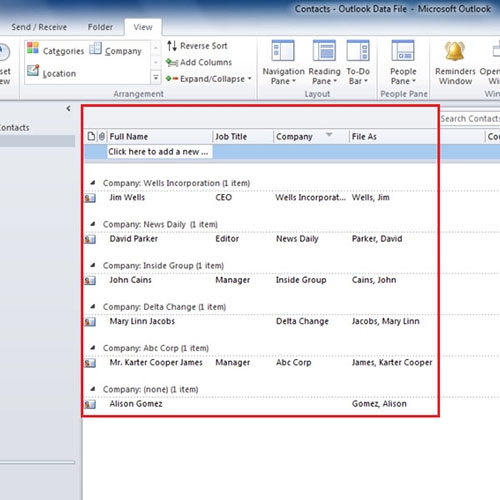This screenshot has width=500, height=500.
Task: Click the News Daily company cell
Action: [x=297, y=239]
